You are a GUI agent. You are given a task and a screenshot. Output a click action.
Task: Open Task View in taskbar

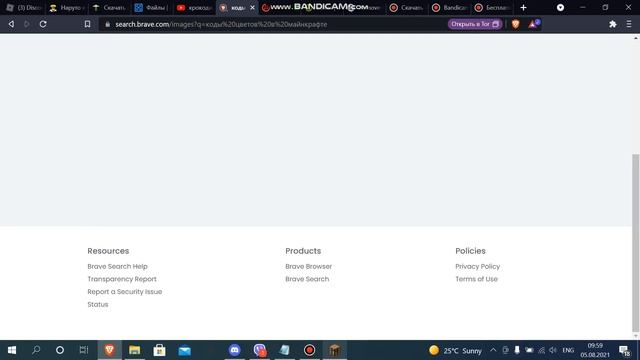pos(84,350)
